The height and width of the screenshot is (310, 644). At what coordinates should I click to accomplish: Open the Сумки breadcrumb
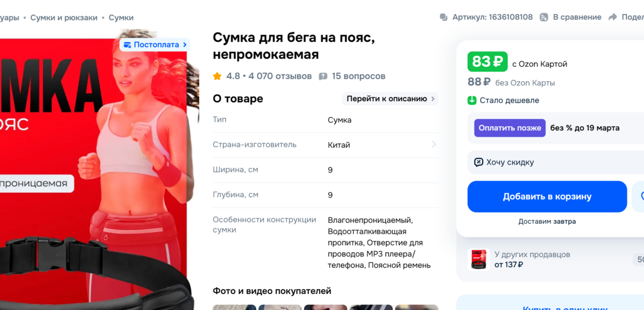pos(121,18)
